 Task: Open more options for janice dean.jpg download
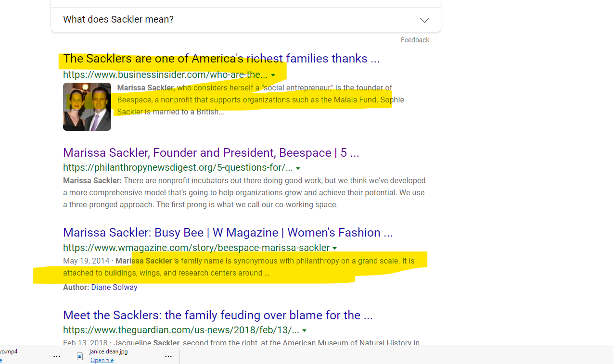168,356
